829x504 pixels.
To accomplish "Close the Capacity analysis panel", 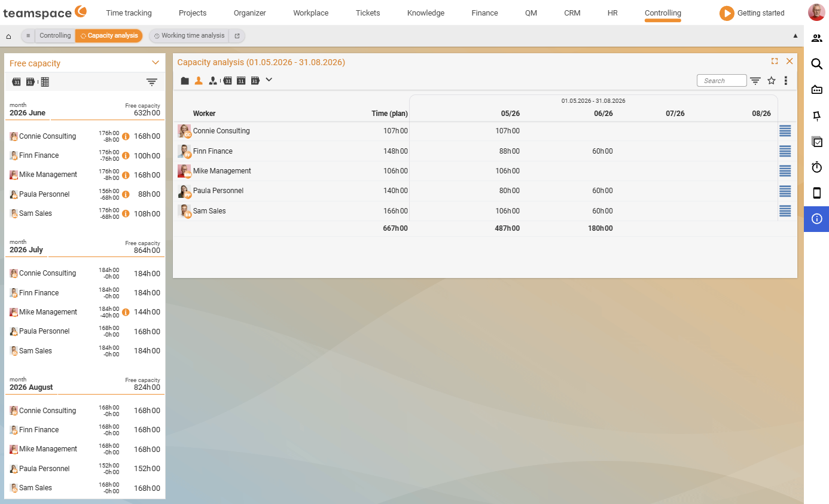I will point(790,61).
